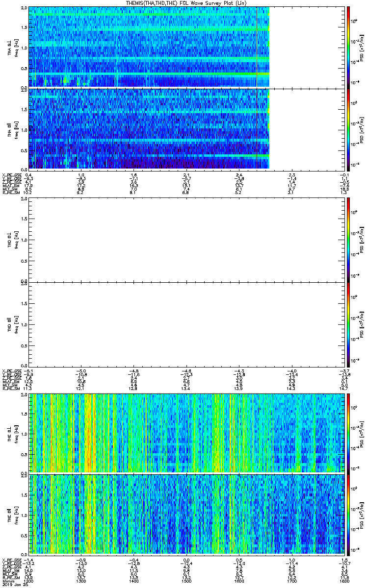Click the plot title THEMIS FGL Wave Survey Plot
The height and width of the screenshot is (588, 368).
pos(185,3)
